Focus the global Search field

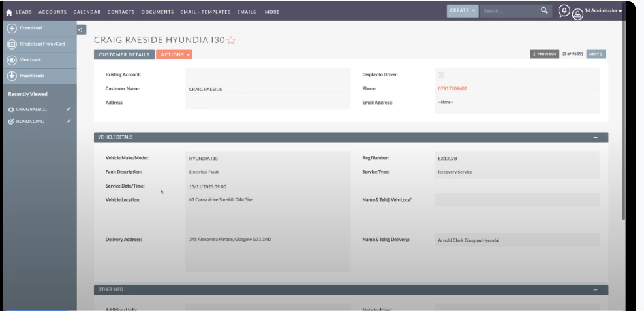click(x=510, y=11)
